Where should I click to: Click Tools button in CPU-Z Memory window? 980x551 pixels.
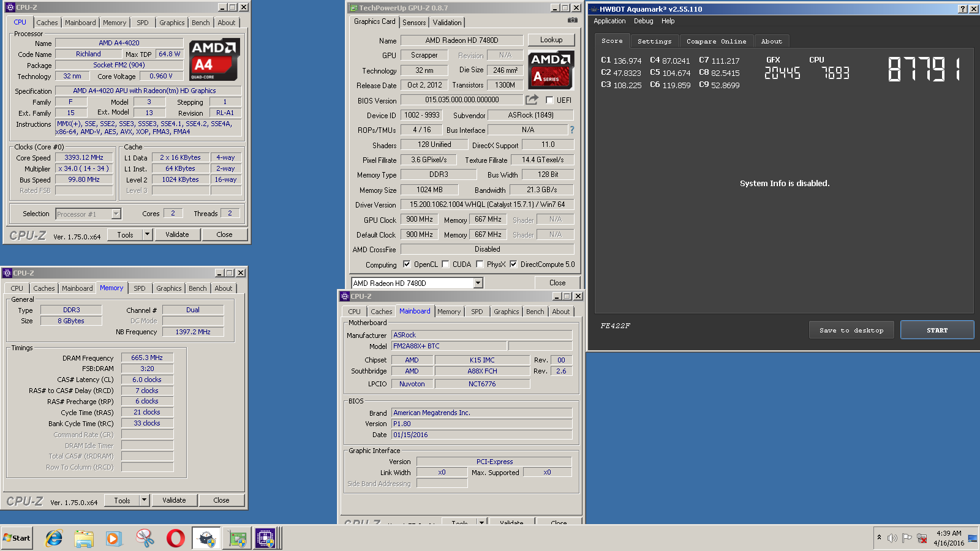(x=122, y=500)
